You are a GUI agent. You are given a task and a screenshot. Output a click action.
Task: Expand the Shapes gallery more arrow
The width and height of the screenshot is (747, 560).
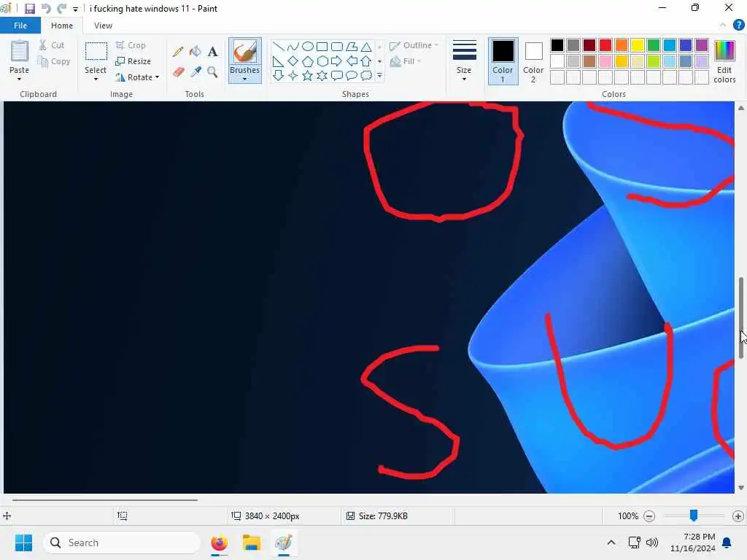(379, 76)
